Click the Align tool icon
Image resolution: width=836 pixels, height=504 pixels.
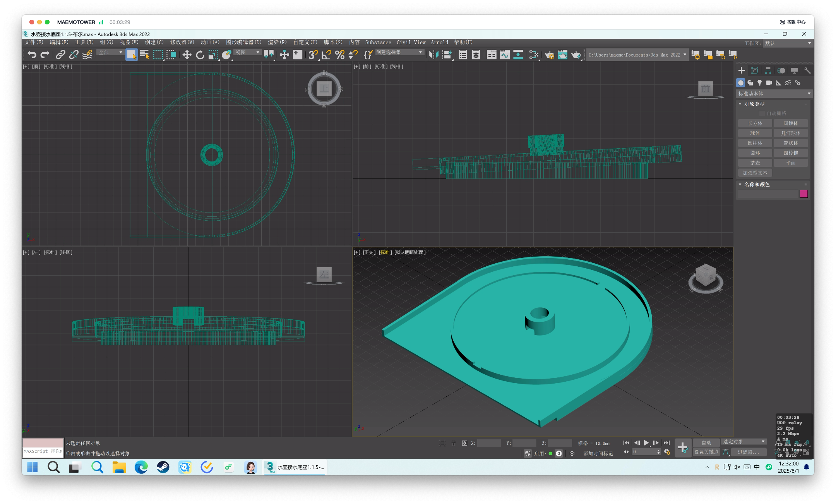click(447, 55)
